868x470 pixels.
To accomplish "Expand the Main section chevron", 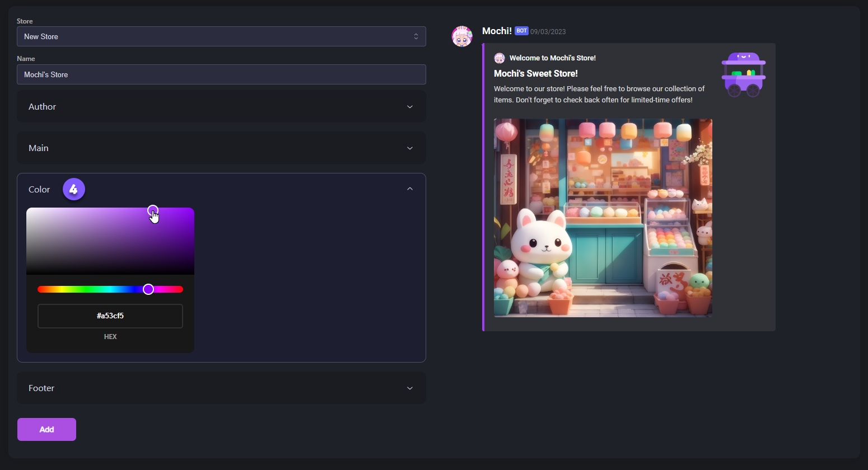I will (410, 148).
